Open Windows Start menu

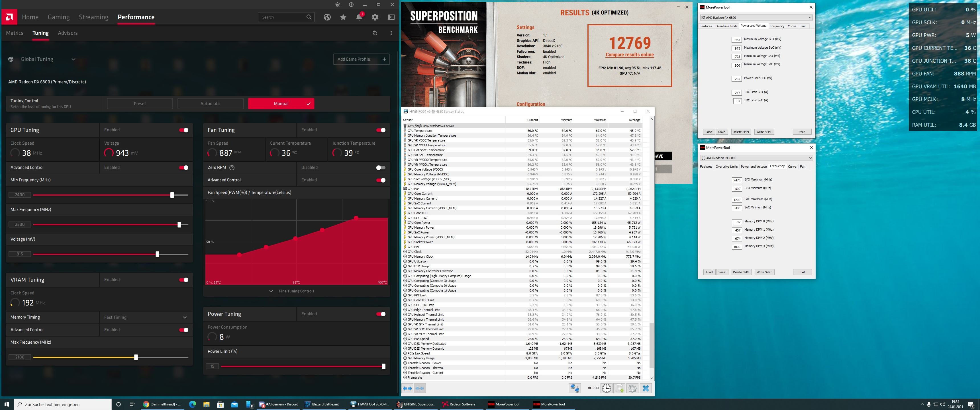(7, 404)
